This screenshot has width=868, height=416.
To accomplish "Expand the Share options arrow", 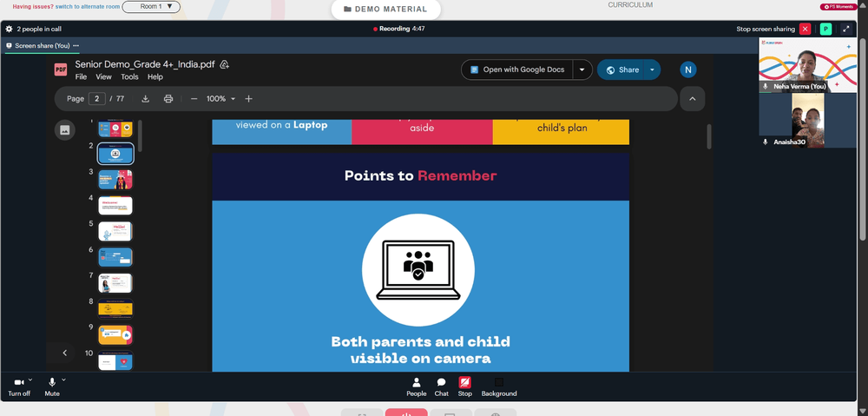I will (652, 69).
